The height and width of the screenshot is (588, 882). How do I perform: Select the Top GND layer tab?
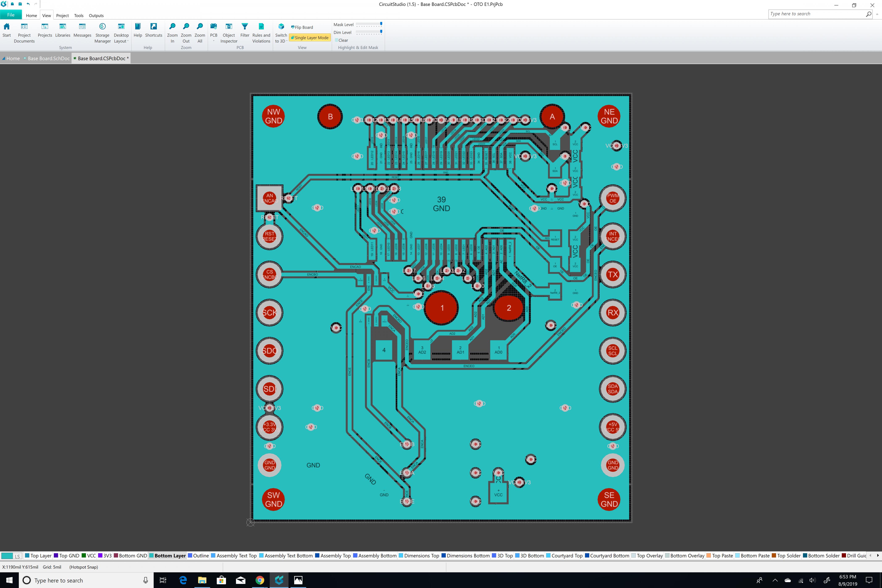(x=66, y=556)
